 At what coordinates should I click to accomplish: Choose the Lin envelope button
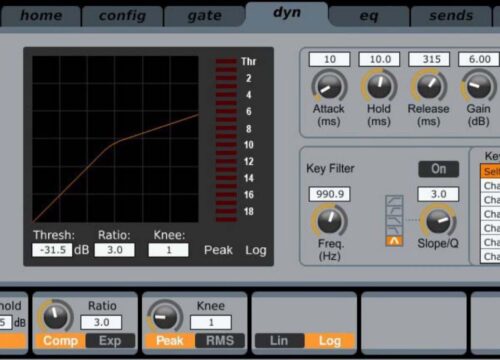tap(279, 341)
